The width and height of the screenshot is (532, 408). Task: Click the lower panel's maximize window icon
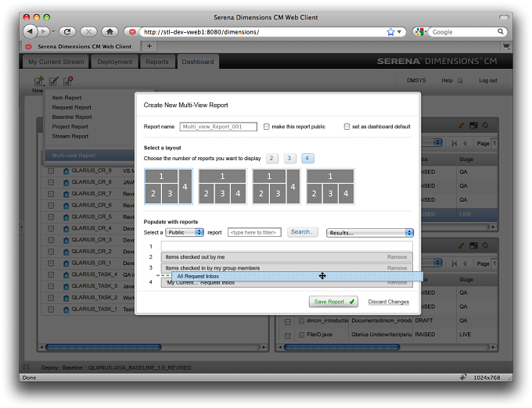[x=473, y=245]
